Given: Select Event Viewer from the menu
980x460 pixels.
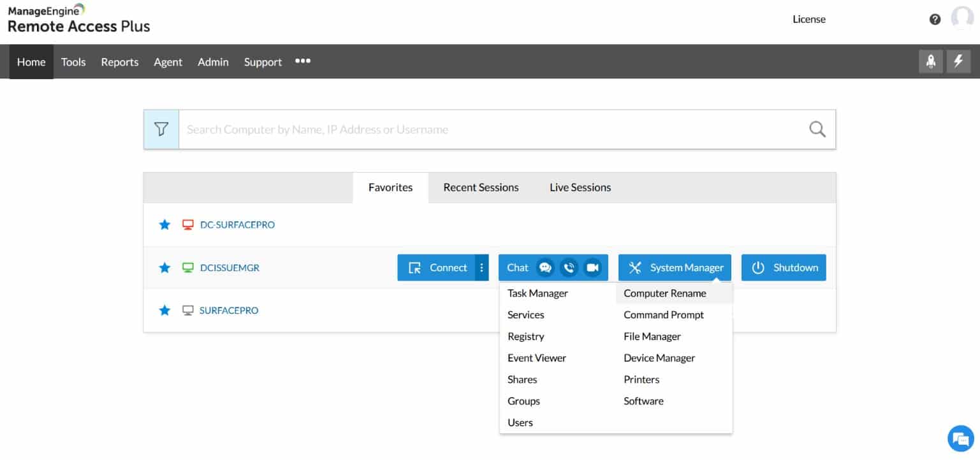Looking at the screenshot, I should 537,358.
